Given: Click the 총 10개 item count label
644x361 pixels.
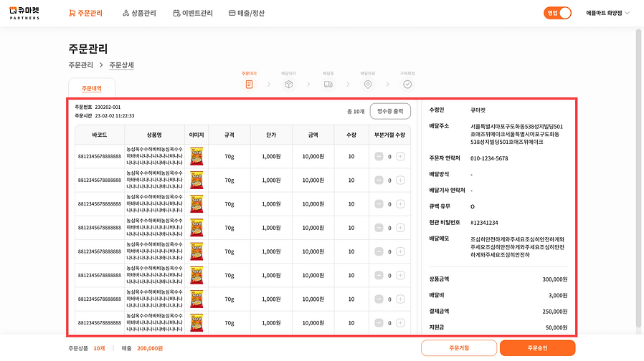Looking at the screenshot, I should point(356,111).
